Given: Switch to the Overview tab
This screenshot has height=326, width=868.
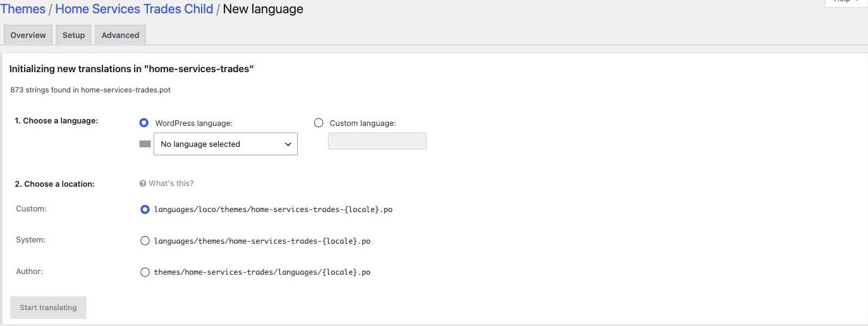Looking at the screenshot, I should tap(28, 35).
